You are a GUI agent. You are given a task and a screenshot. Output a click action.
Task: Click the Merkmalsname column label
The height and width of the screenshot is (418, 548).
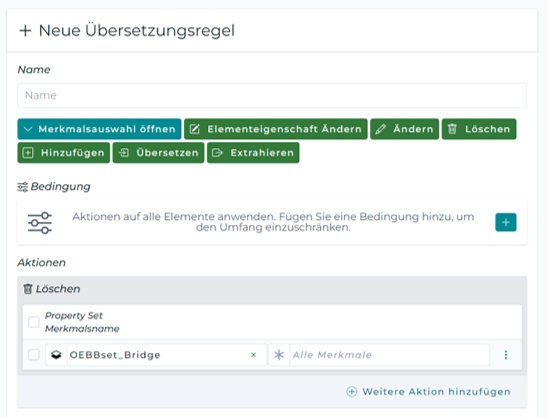coord(82,329)
